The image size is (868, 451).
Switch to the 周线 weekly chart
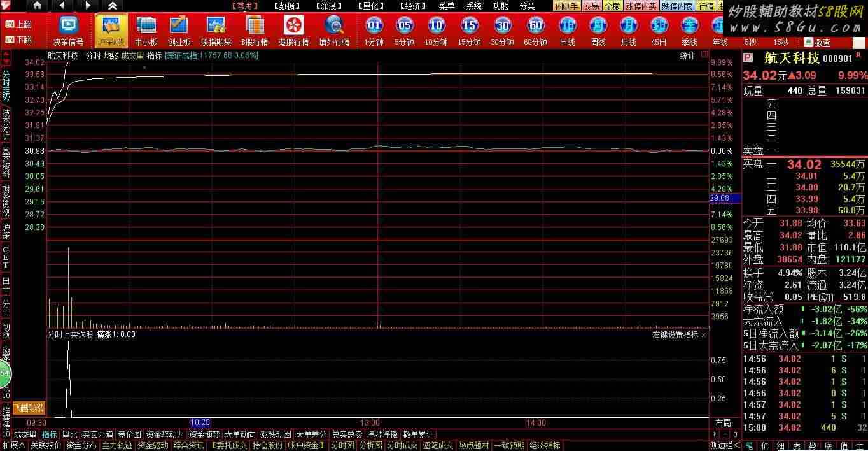point(598,31)
